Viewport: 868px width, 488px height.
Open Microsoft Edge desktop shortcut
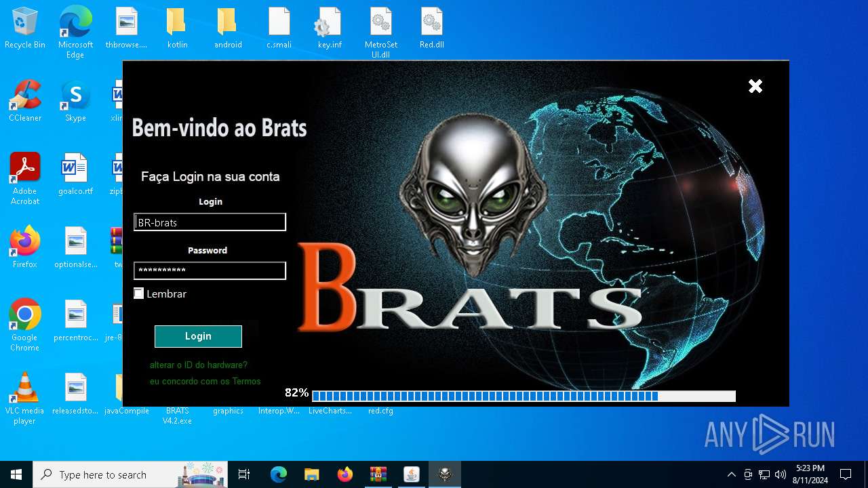tap(75, 33)
